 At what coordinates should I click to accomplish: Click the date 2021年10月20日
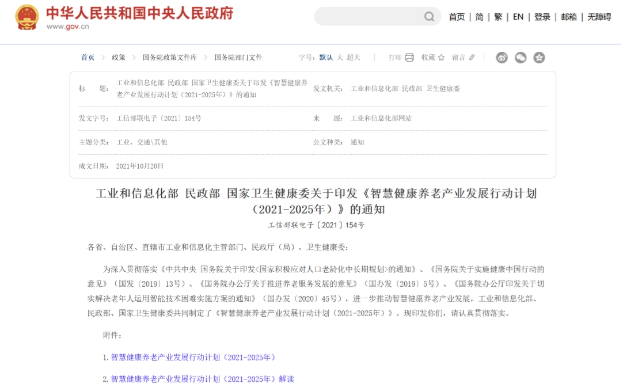(140, 166)
